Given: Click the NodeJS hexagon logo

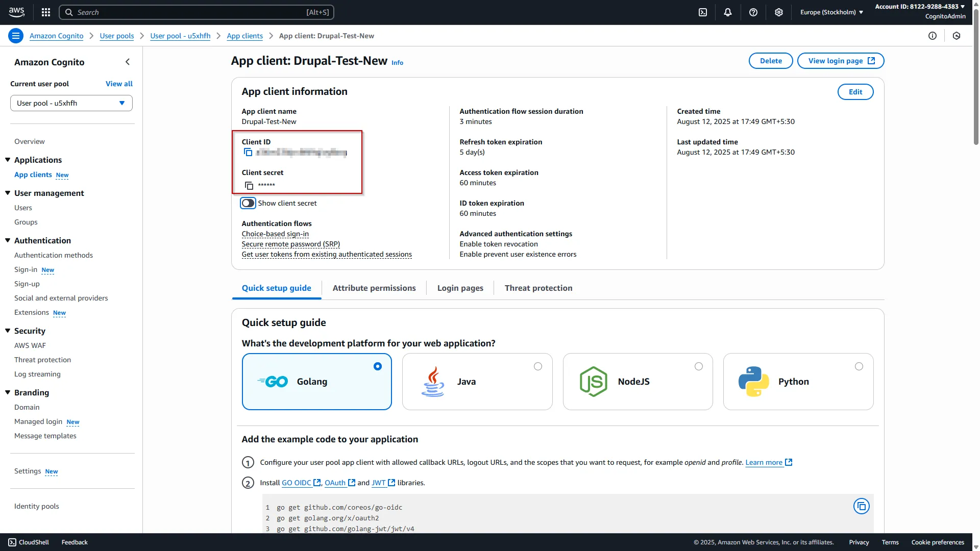Looking at the screenshot, I should [x=594, y=382].
